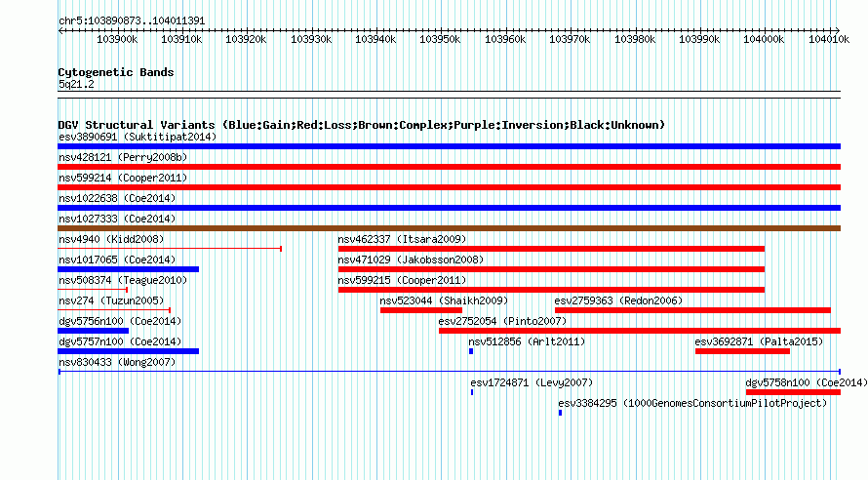Open the esv2759363 (Redon2006) label
The image size is (868, 480).
point(618,300)
